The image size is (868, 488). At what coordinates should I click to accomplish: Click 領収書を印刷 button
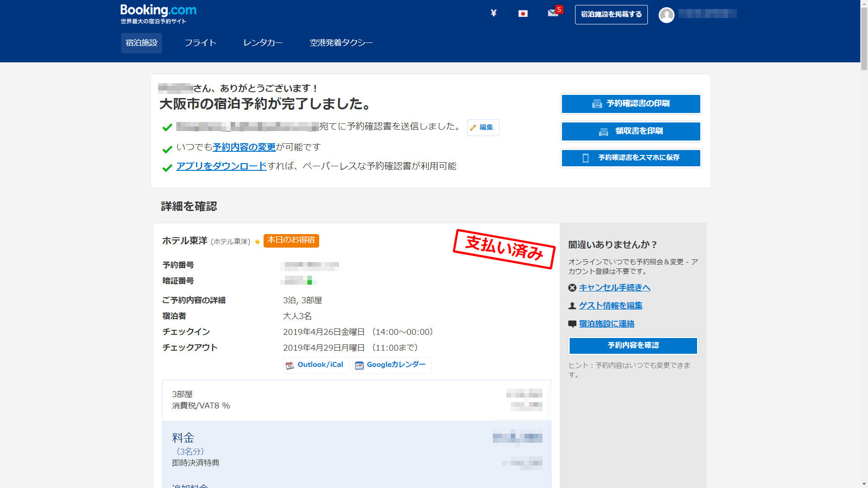[631, 131]
